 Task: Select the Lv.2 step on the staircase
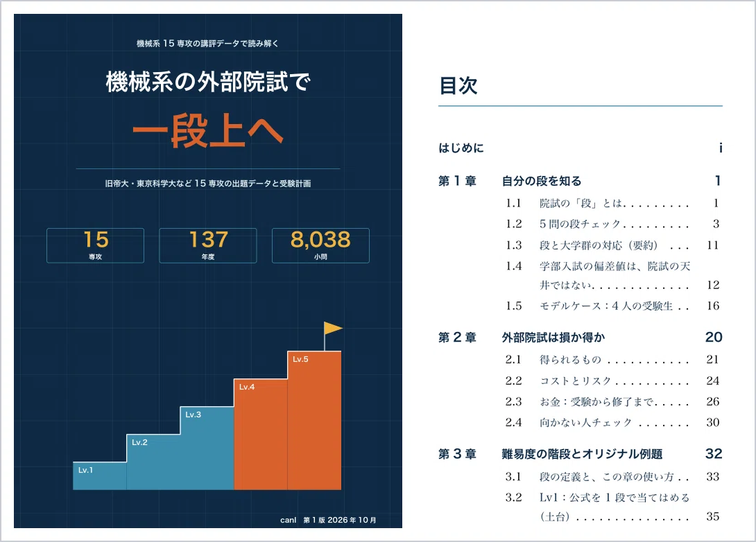(153, 462)
